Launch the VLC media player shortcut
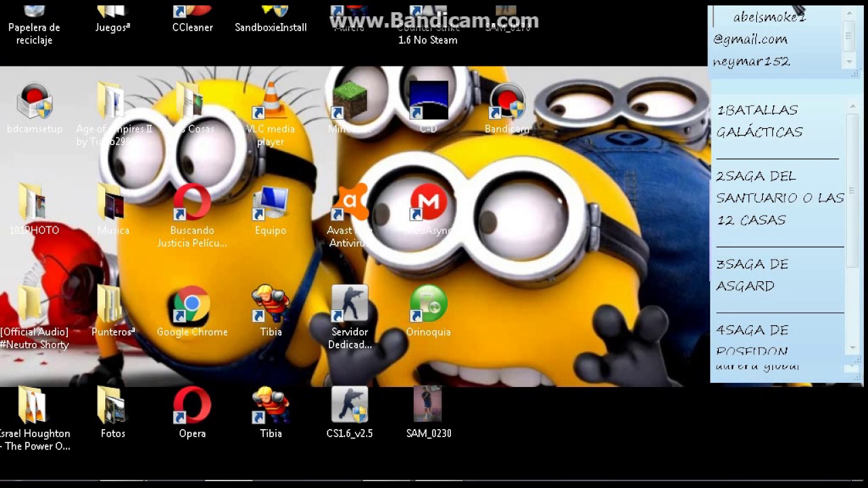 coord(271,115)
